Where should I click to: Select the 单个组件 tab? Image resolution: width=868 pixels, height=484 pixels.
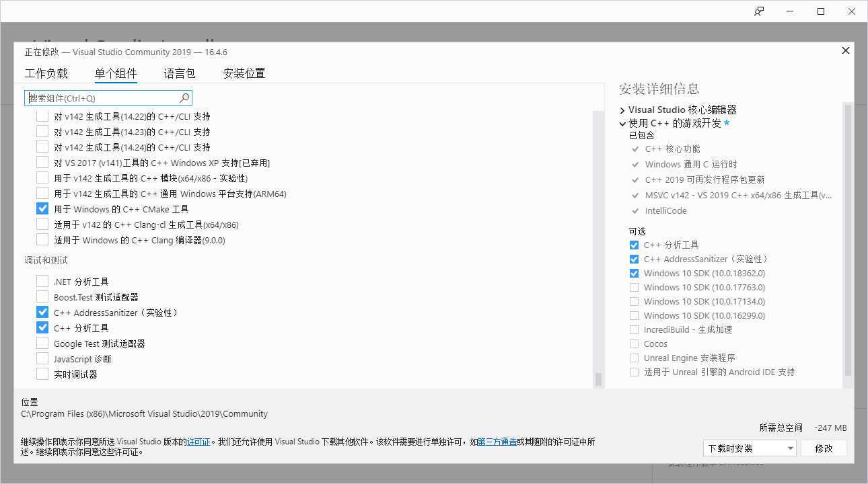click(x=116, y=73)
